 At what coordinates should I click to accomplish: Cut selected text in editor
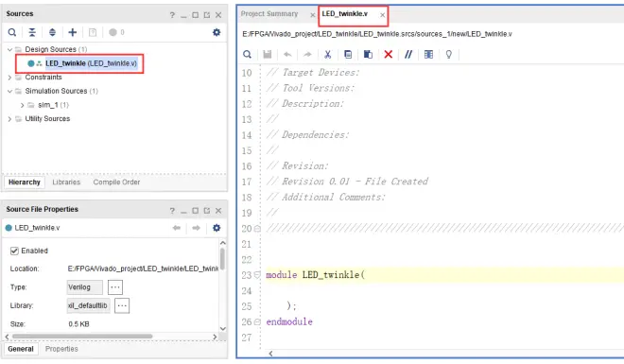coord(327,55)
